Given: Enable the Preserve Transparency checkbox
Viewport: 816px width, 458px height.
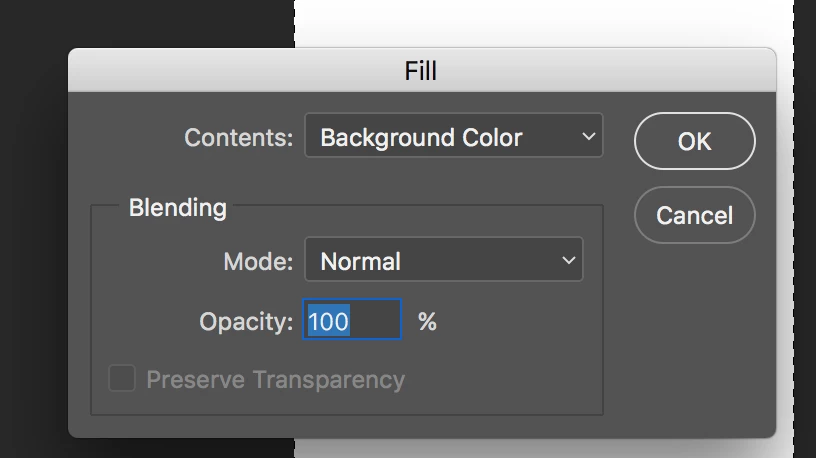Looking at the screenshot, I should coord(122,378).
